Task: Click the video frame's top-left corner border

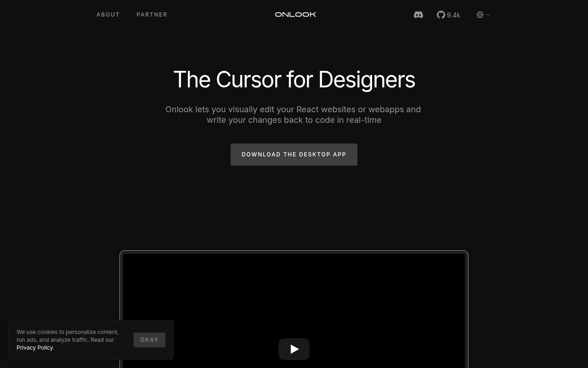Action: (122, 253)
